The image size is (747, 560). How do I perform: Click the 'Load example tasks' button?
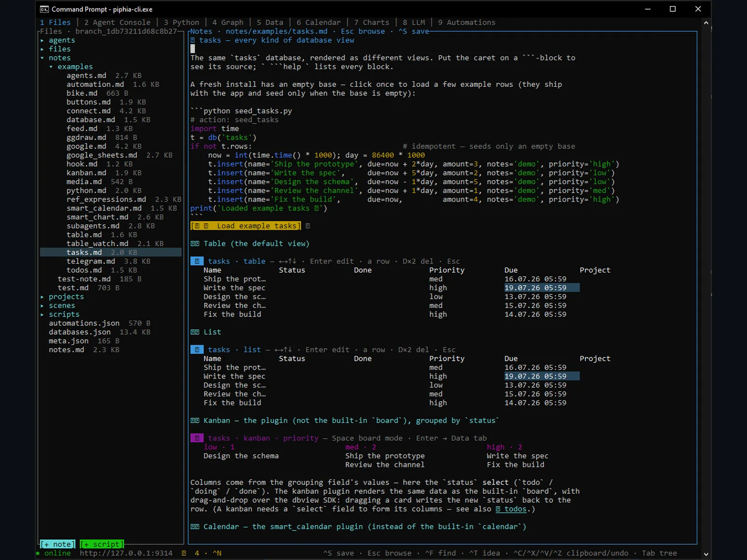click(x=246, y=226)
